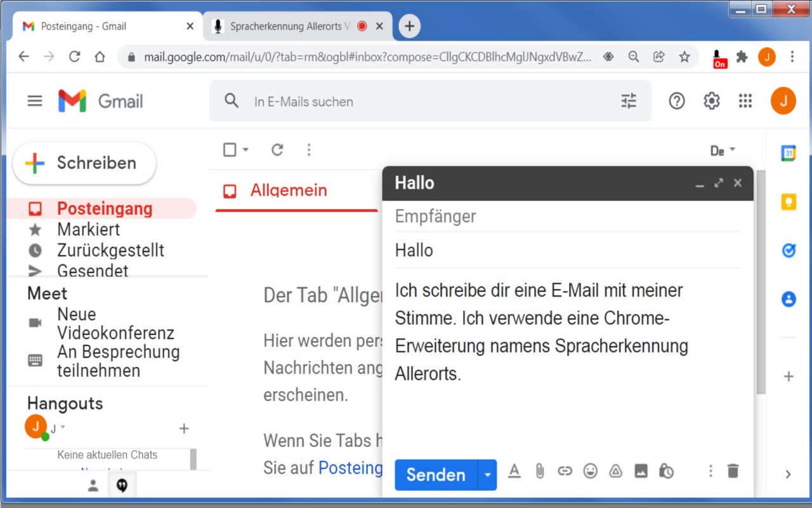Image resolution: width=812 pixels, height=508 pixels.
Task: Open send options dropdown arrow
Action: 487,475
